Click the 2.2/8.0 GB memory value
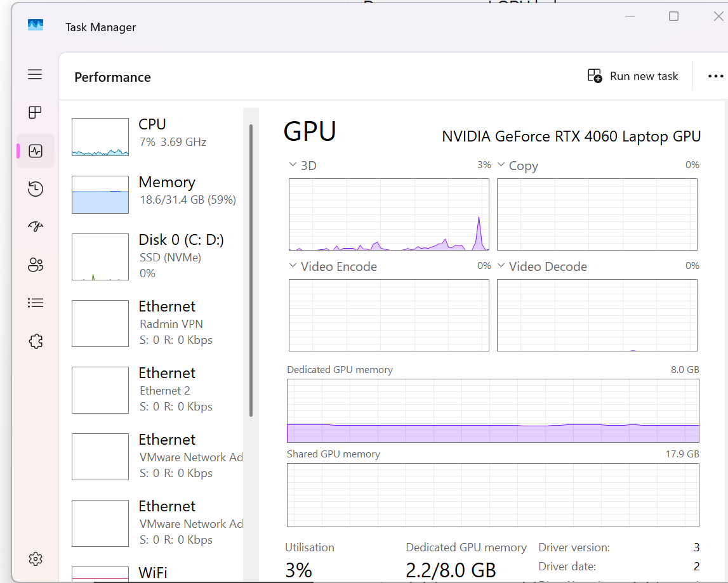Image resolution: width=728 pixels, height=583 pixels. pyautogui.click(x=451, y=570)
